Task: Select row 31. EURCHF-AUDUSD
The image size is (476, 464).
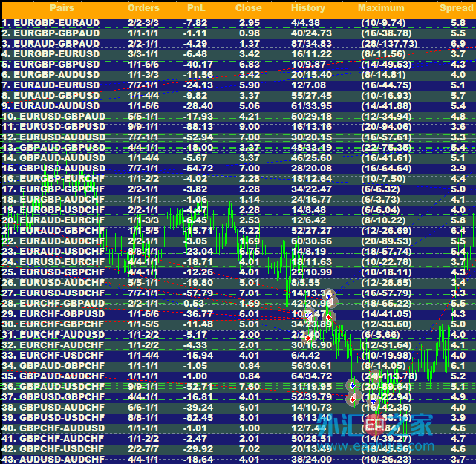Action: [239, 334]
